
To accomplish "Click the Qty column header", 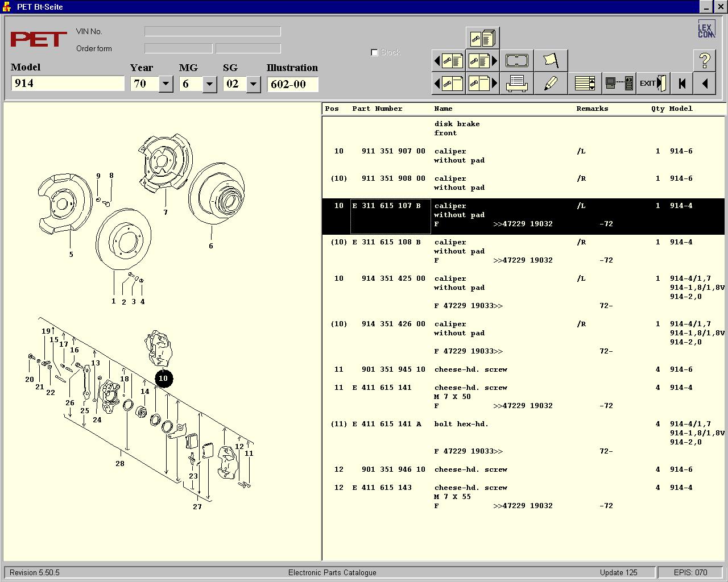I will [658, 109].
